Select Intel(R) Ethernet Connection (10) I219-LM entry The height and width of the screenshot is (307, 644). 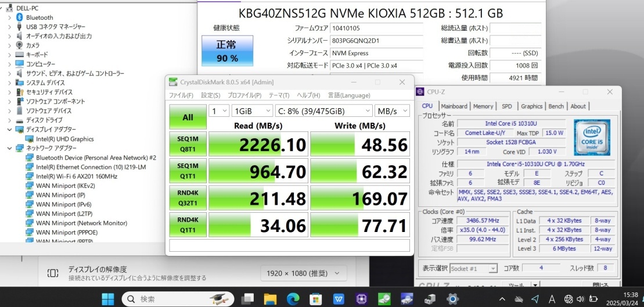91,167
